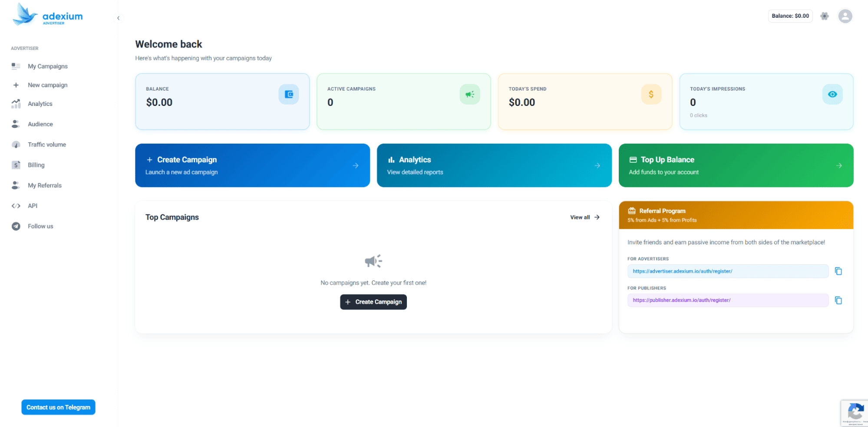Open My Campaigns in the sidebar

[47, 66]
